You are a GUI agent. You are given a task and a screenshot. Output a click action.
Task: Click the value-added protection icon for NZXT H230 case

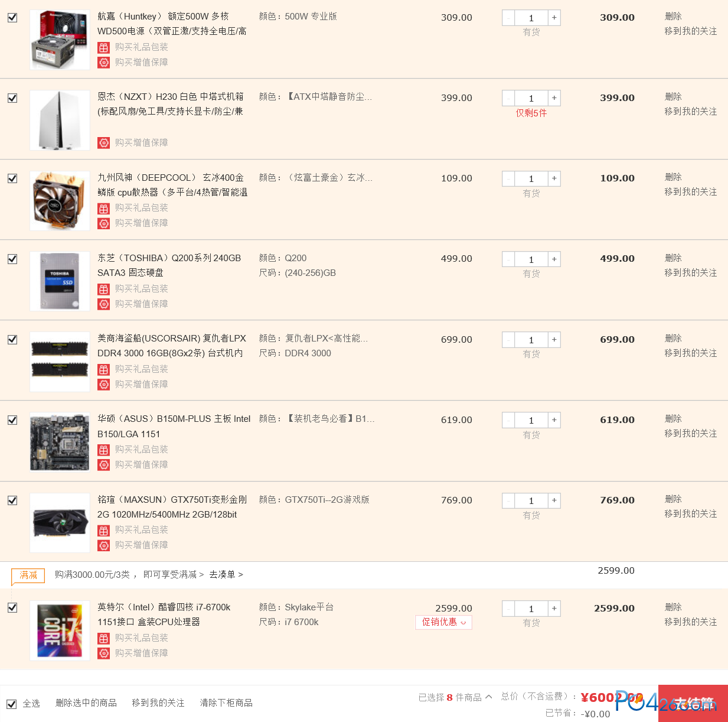coord(104,142)
